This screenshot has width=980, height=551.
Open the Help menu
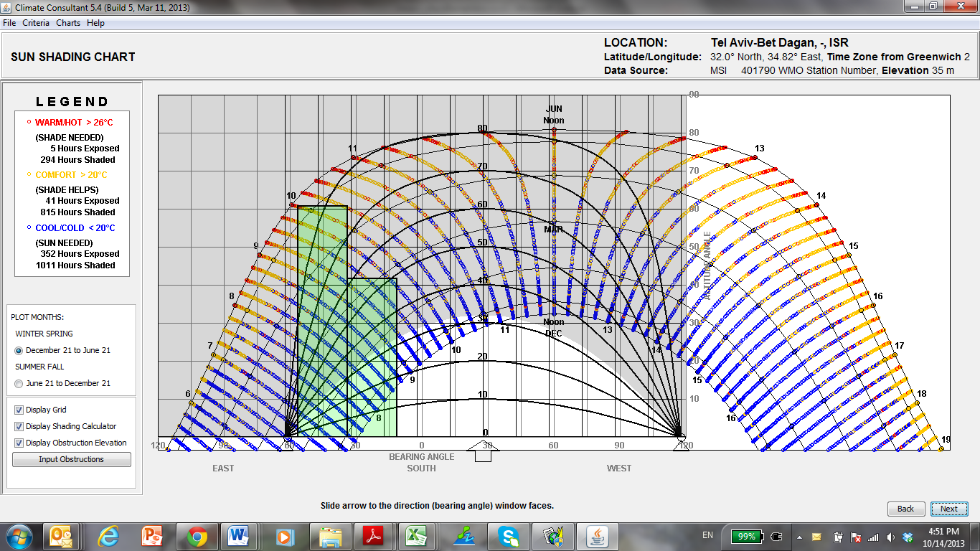click(x=95, y=23)
